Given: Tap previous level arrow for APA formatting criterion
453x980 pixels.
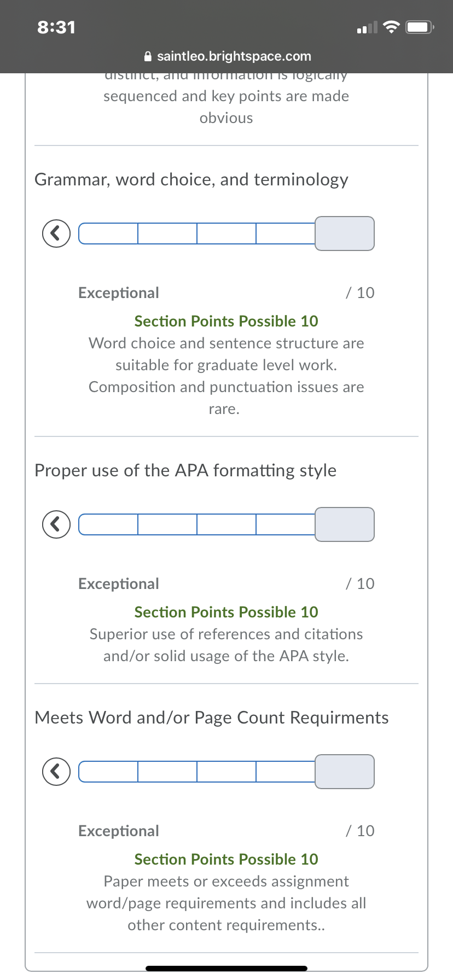Looking at the screenshot, I should [x=56, y=524].
